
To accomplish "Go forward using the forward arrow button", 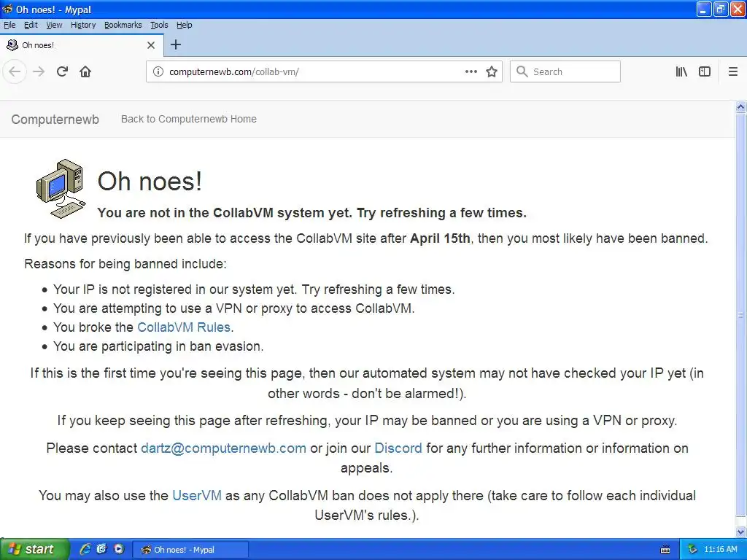I will click(x=39, y=72).
